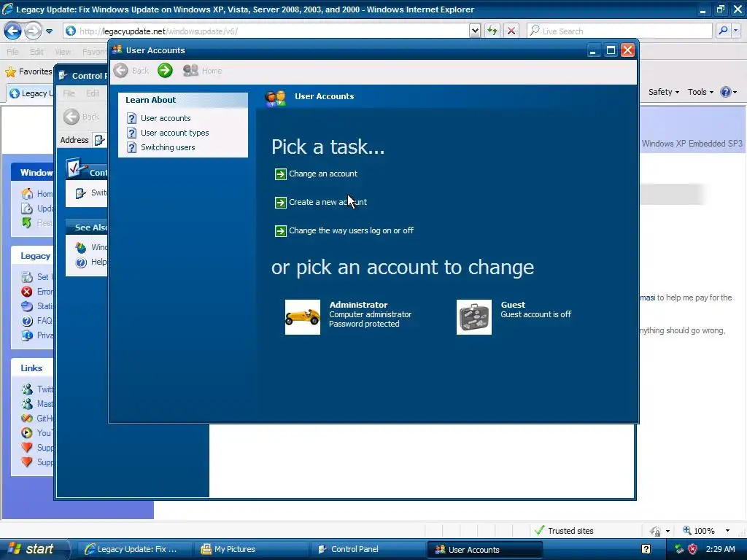
Task: Select 'Change the way users log on or off'
Action: (x=351, y=230)
